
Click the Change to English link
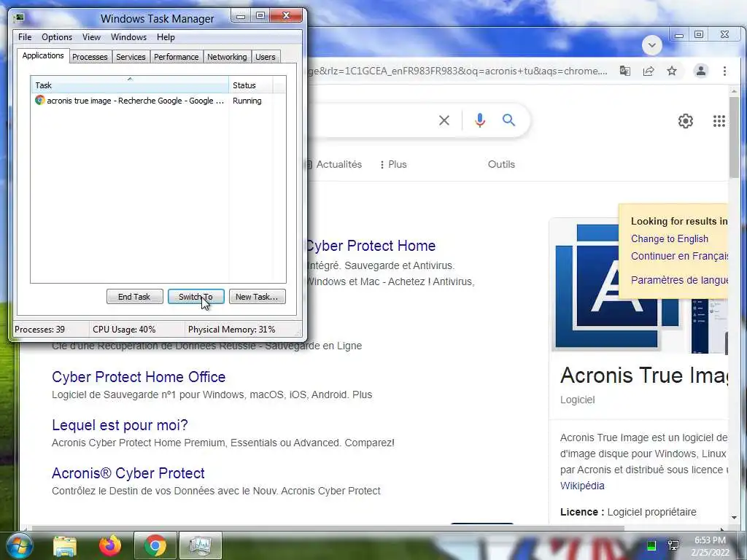[670, 238]
